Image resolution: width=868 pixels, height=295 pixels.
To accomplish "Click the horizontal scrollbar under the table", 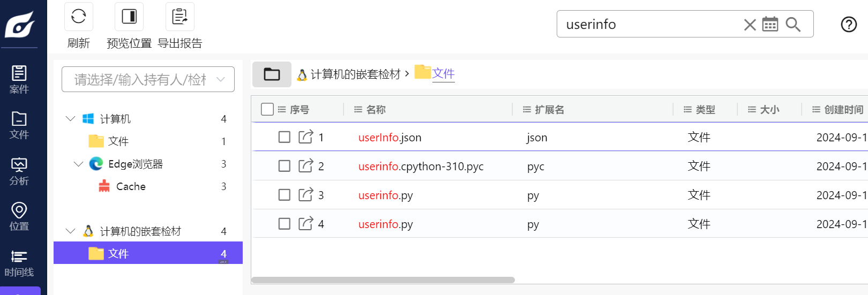I will click(383, 280).
